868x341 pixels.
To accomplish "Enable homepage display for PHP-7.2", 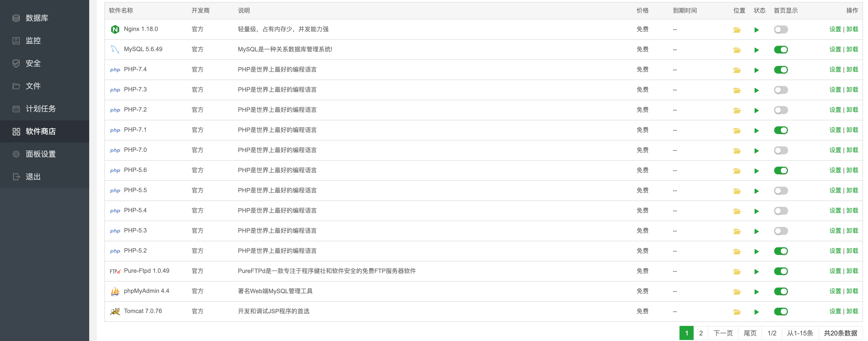I will [x=781, y=110].
